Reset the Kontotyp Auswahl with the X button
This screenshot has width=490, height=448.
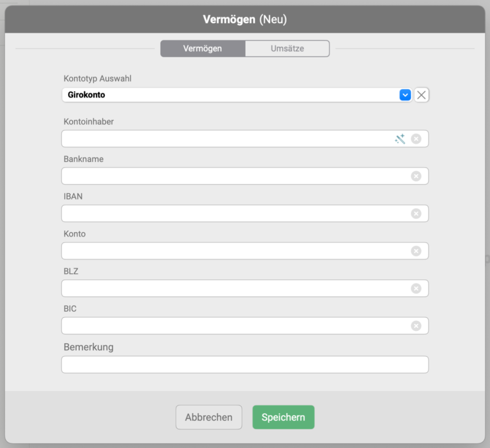(421, 95)
